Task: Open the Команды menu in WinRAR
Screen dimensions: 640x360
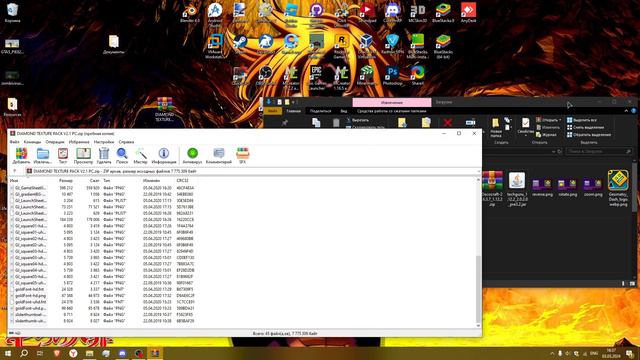Action: pyautogui.click(x=32, y=142)
